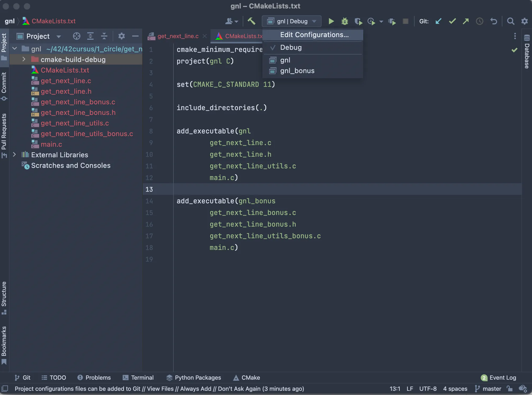Expand the cmake-build-debug folder

[x=24, y=59]
